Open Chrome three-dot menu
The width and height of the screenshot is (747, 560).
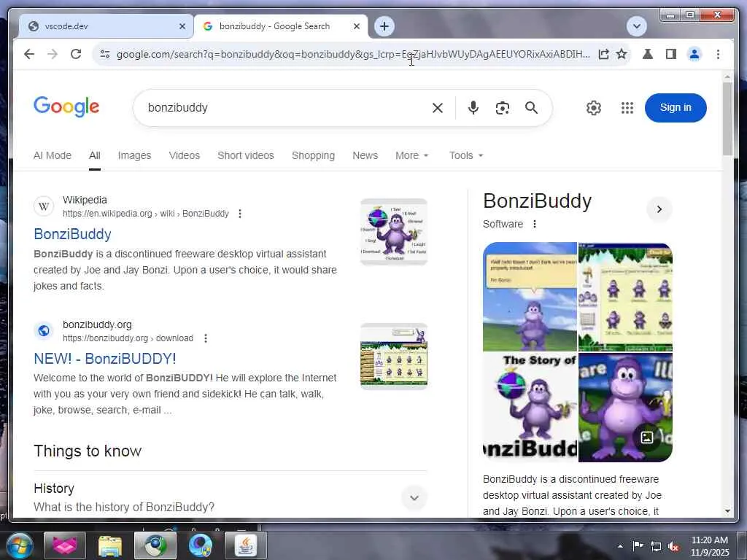[718, 54]
